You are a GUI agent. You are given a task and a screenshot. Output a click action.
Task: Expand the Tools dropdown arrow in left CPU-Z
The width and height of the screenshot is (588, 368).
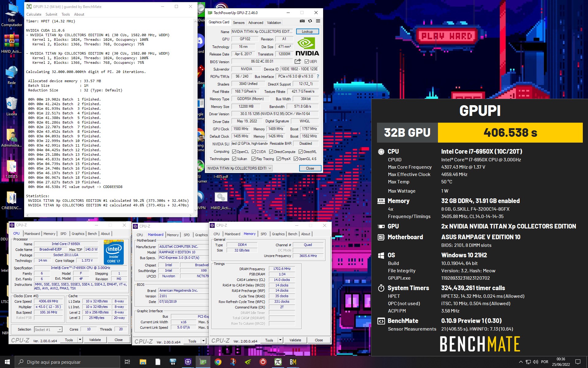[x=80, y=340]
